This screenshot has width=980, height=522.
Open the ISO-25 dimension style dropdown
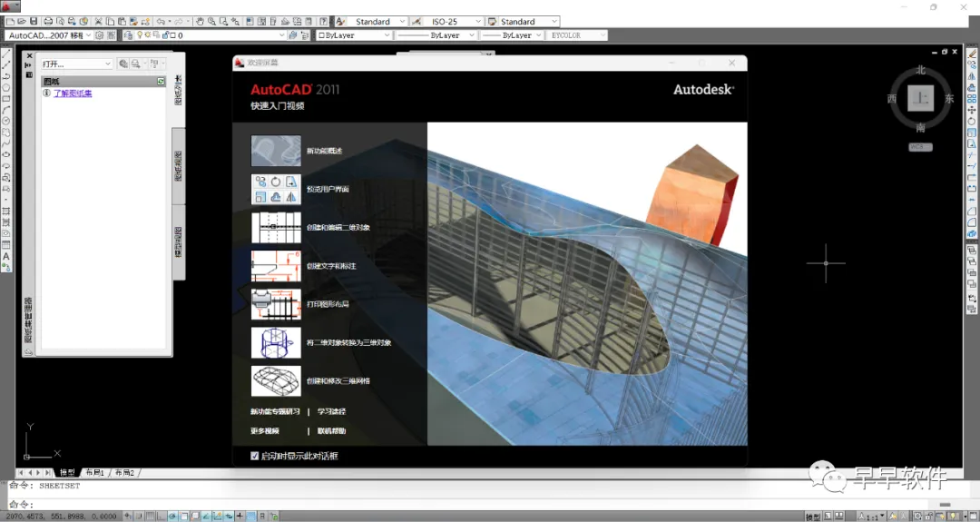478,21
